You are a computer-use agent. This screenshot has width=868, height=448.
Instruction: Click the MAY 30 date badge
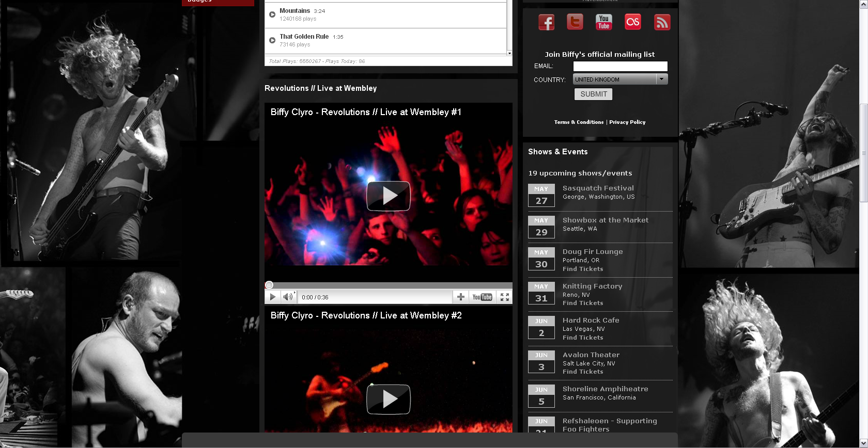coord(541,259)
